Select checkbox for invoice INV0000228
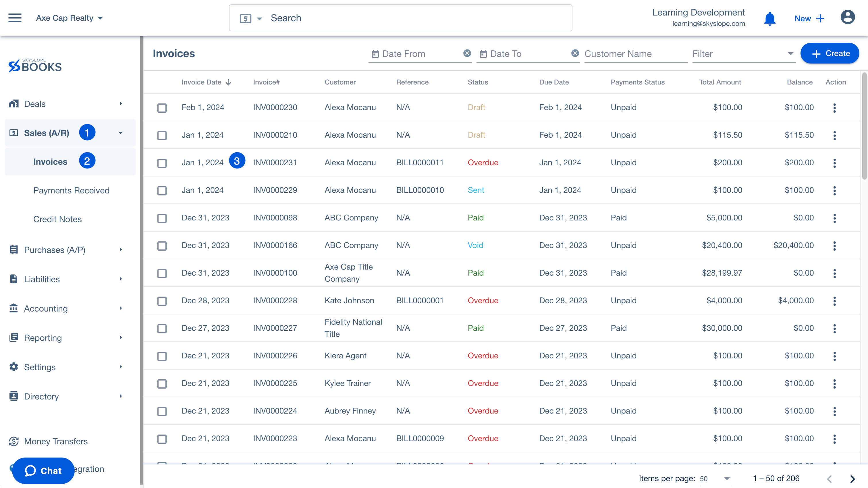 click(x=162, y=301)
